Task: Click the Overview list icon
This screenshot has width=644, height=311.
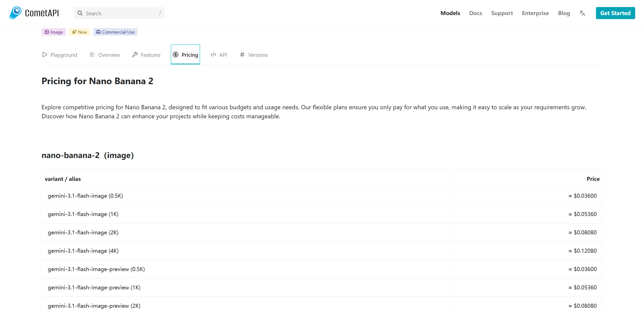Action: click(x=92, y=55)
